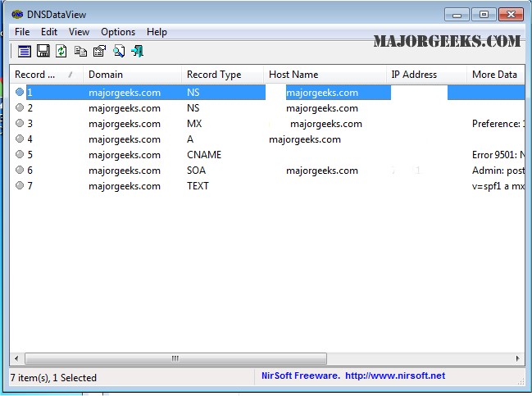Click the Exit toolbar icon
This screenshot has width=532, height=396.
point(138,51)
